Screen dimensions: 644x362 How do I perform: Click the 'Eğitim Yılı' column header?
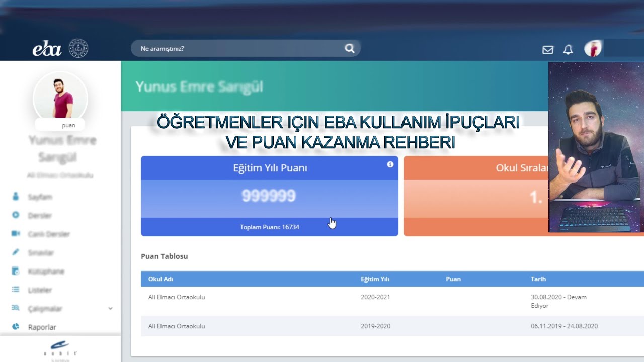pyautogui.click(x=375, y=279)
